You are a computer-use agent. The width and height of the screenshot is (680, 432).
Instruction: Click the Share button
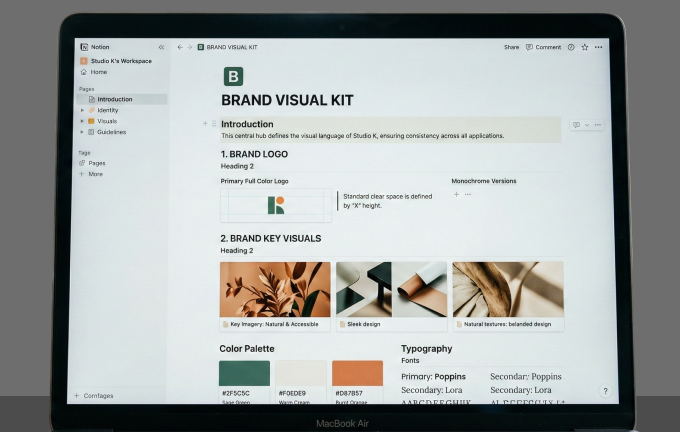tap(511, 47)
